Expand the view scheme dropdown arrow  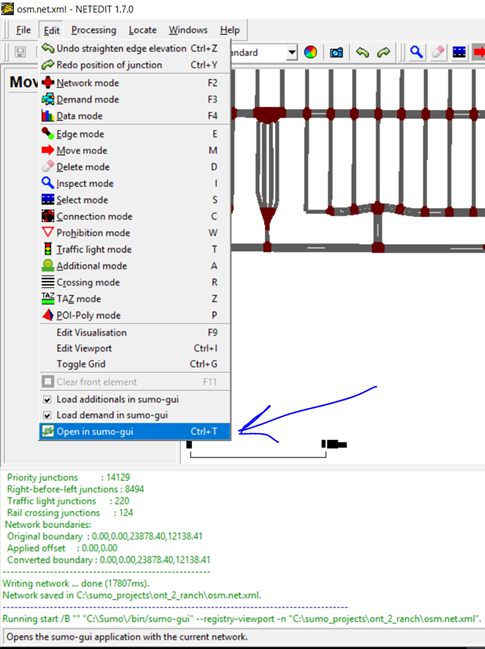(292, 53)
